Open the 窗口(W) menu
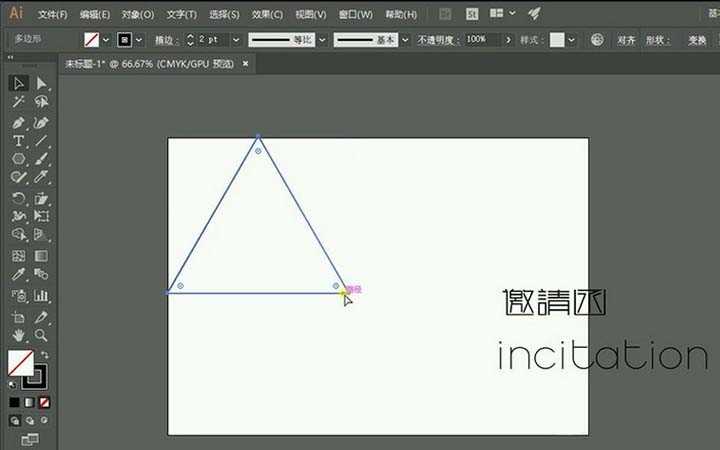This screenshot has height=450, width=720. coord(355,15)
